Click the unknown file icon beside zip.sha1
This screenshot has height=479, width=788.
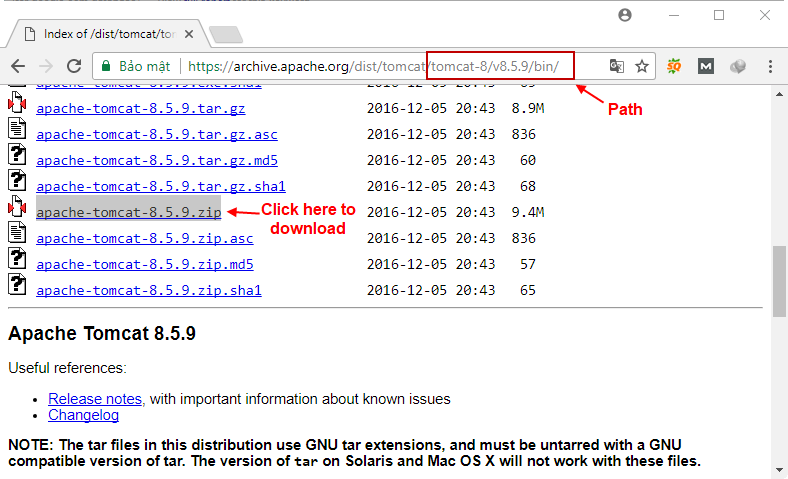click(17, 284)
